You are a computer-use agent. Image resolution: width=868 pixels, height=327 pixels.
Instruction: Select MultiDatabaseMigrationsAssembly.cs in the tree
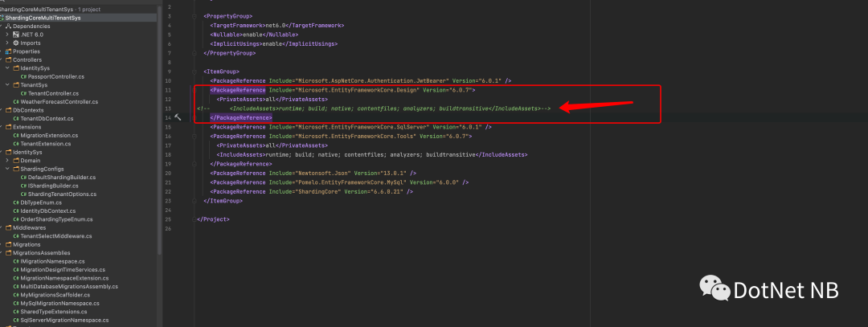pyautogui.click(x=68, y=287)
